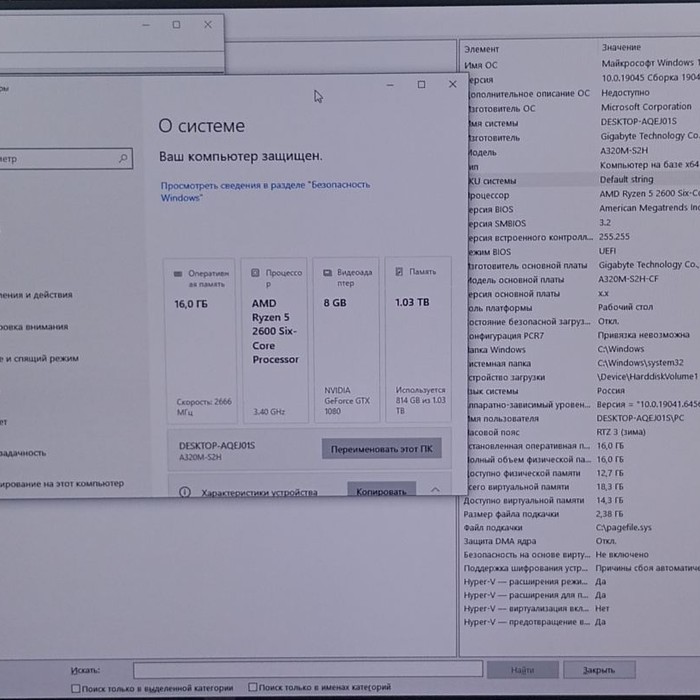Open the ...ирование на этот компьютер sidebar item
This screenshot has width=700, height=700.
pos(62,483)
